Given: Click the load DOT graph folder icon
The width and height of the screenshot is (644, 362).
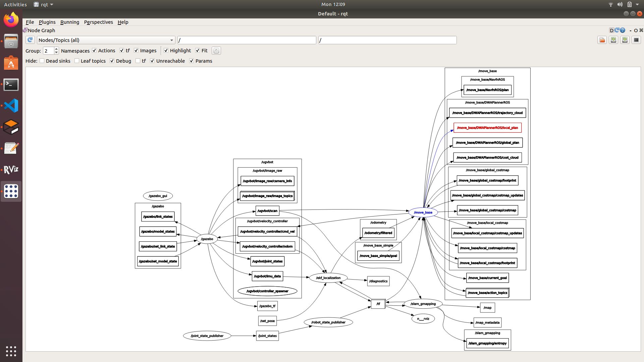Looking at the screenshot, I should [602, 40].
